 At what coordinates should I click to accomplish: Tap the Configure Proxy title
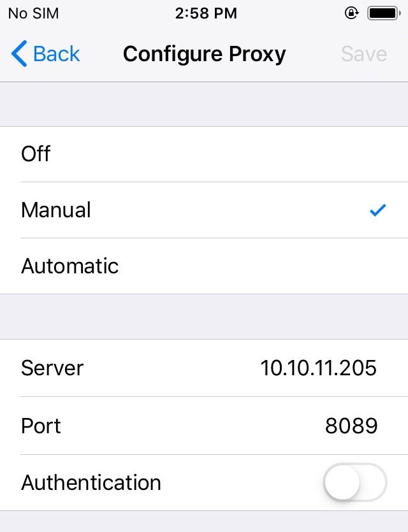pos(204,54)
